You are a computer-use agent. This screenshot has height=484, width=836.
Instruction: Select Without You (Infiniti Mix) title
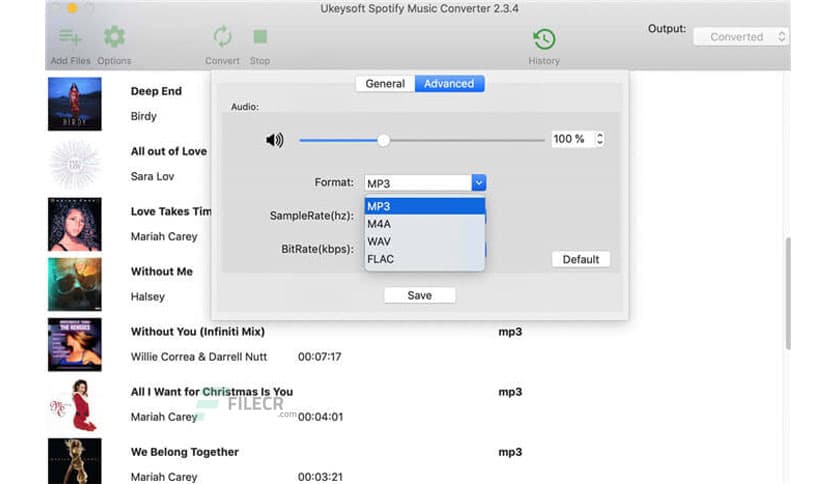tap(198, 332)
